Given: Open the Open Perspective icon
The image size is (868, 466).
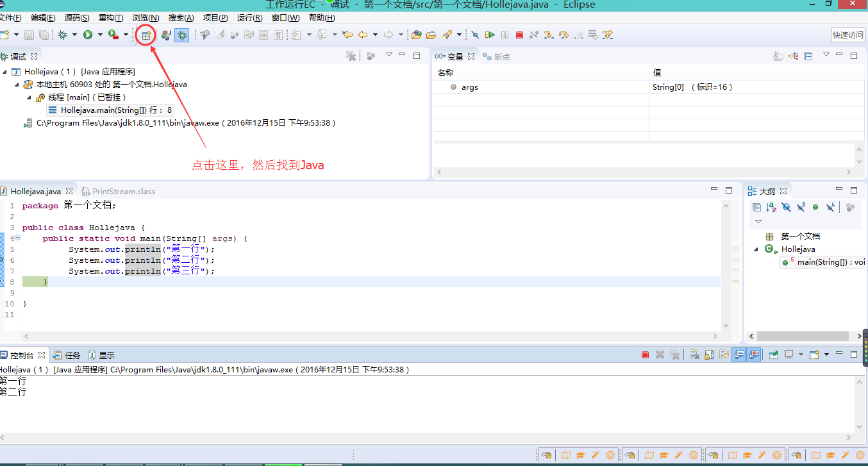Looking at the screenshot, I should point(146,35).
